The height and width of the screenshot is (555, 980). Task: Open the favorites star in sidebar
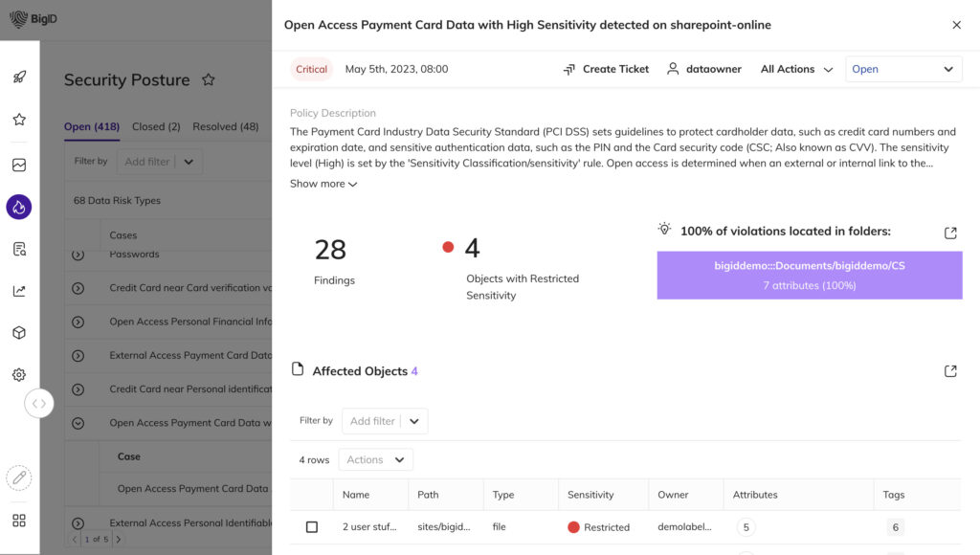click(x=19, y=120)
